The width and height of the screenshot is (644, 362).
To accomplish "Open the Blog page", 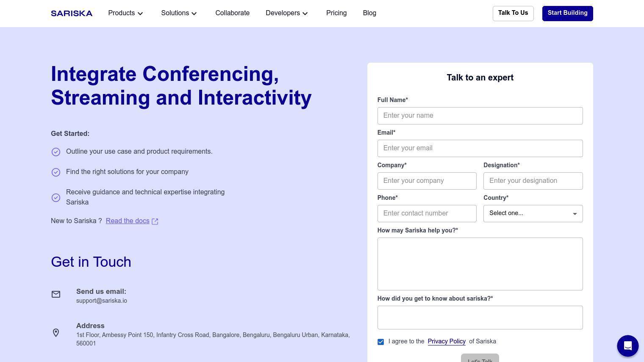I will 369,13.
